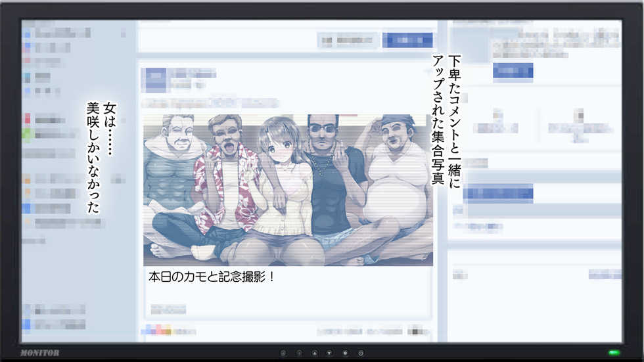Click the colorful reaction icons below the post

pos(158,330)
